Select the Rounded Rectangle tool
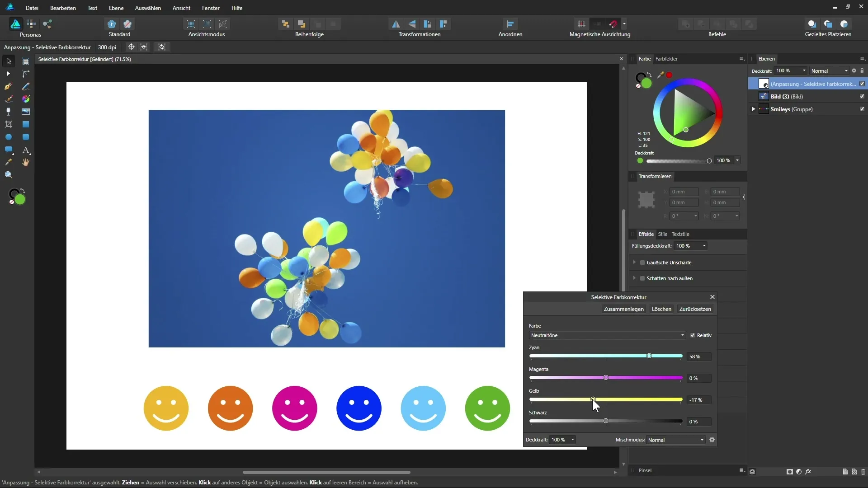Screen dimensions: 868x488 (x=26, y=137)
